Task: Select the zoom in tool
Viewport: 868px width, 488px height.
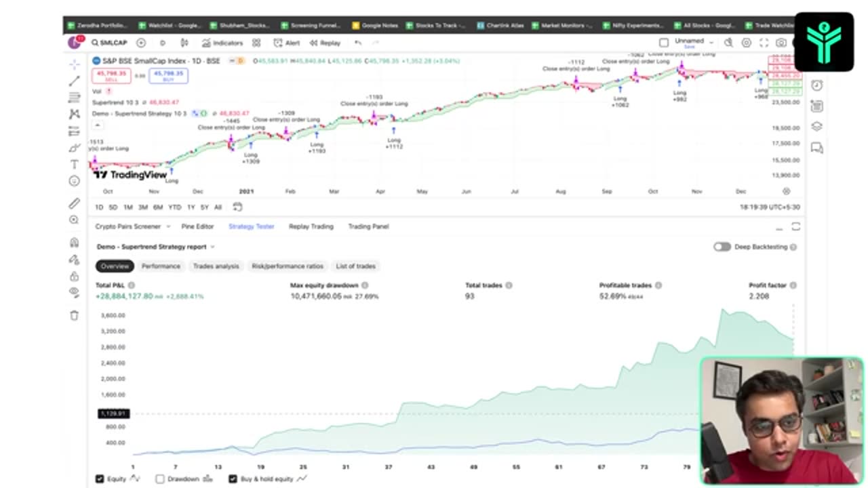Action: 74,220
